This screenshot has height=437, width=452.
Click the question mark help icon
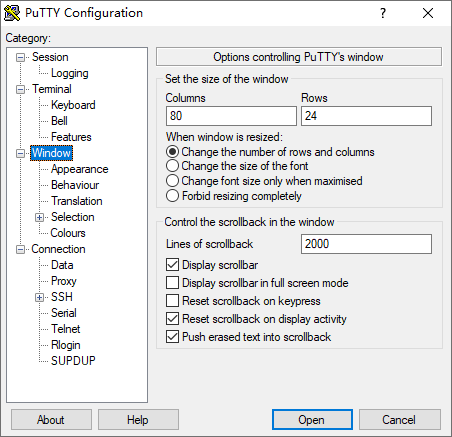click(383, 13)
